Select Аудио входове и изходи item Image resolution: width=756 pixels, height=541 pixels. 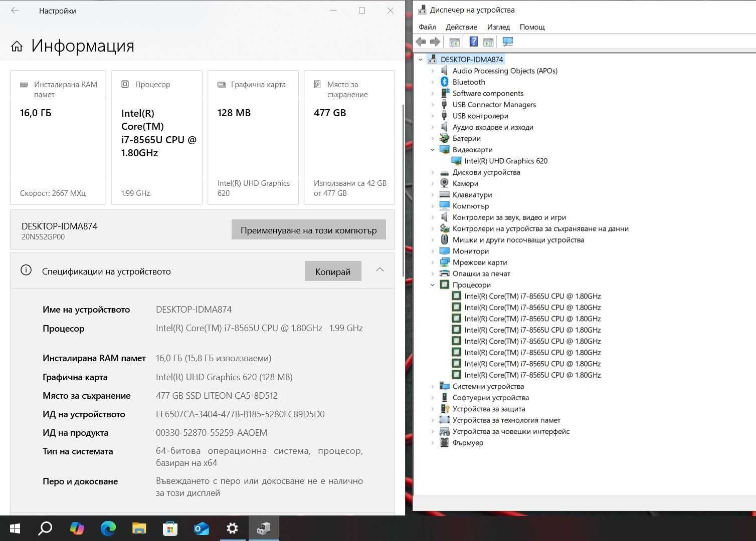tap(493, 127)
